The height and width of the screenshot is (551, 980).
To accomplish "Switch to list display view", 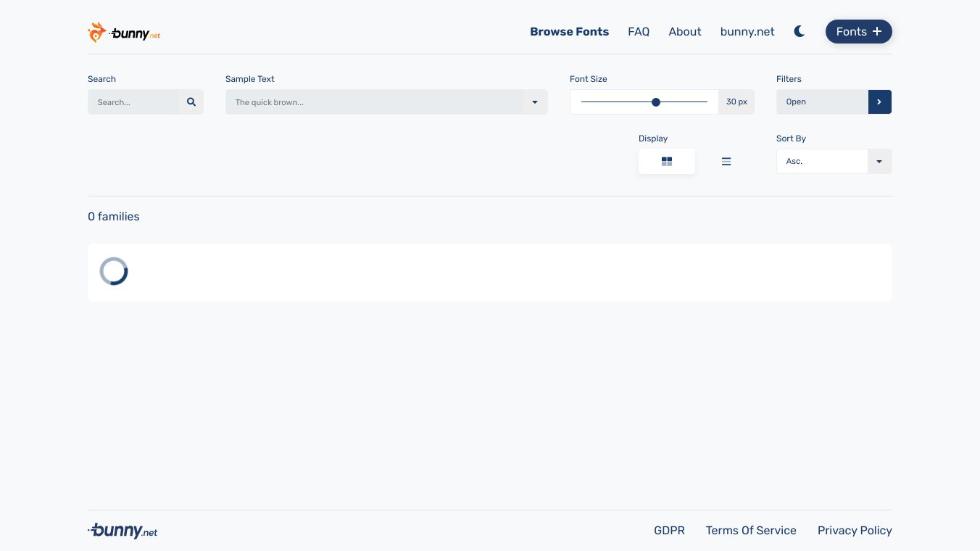I will pos(726,162).
